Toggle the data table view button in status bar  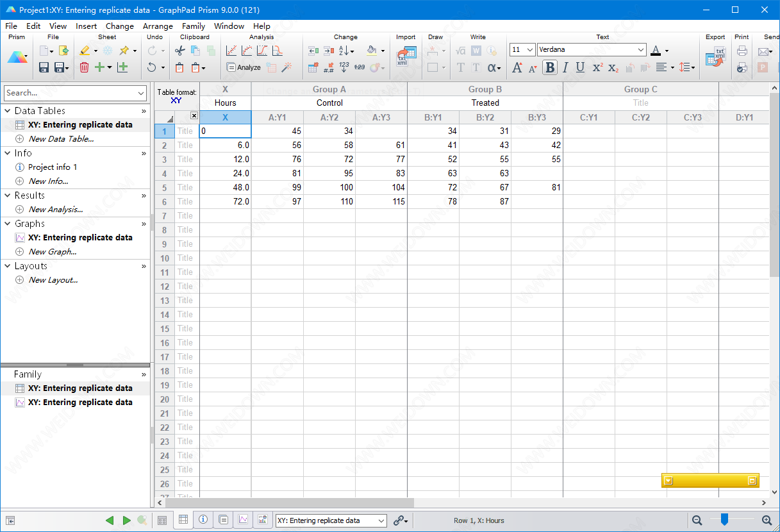[x=183, y=520]
